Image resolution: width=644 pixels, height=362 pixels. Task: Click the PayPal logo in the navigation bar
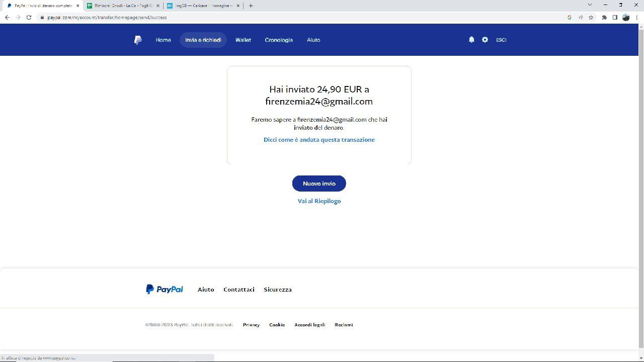[x=138, y=40]
